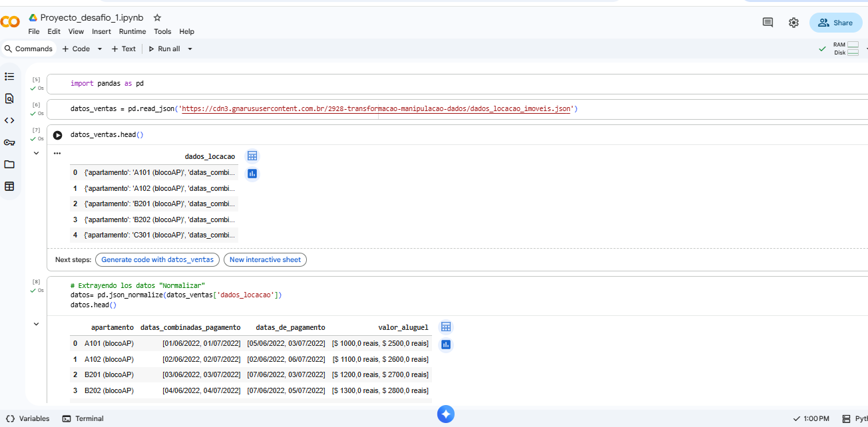Viewport: 868px width, 427px height.
Task: Star the Proyecto_desafio_1.ipynb notebook
Action: tap(157, 18)
